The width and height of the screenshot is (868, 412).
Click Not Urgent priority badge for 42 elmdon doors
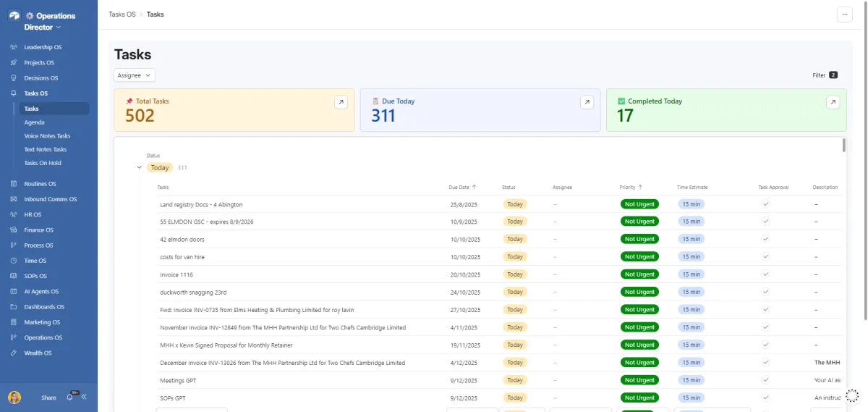click(x=639, y=239)
